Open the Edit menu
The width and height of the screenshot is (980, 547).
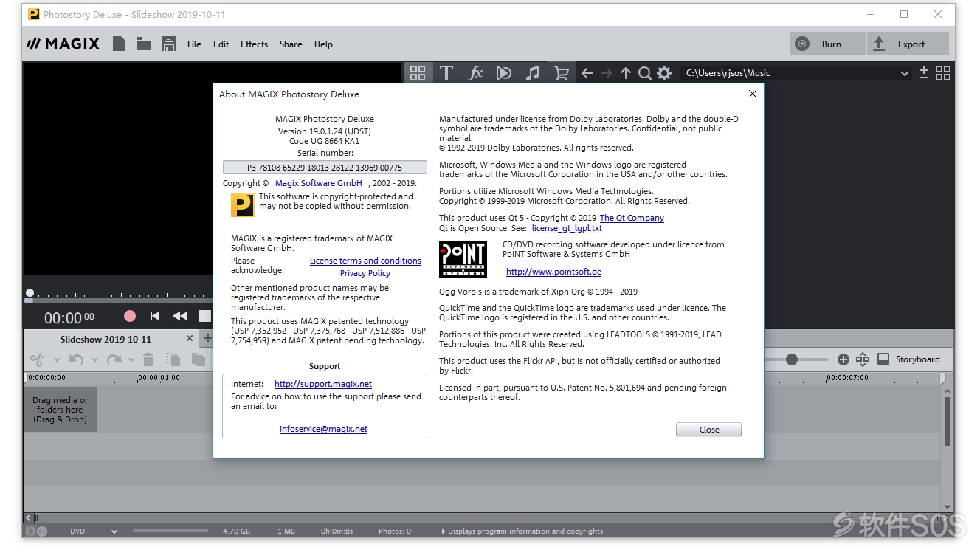(x=221, y=44)
